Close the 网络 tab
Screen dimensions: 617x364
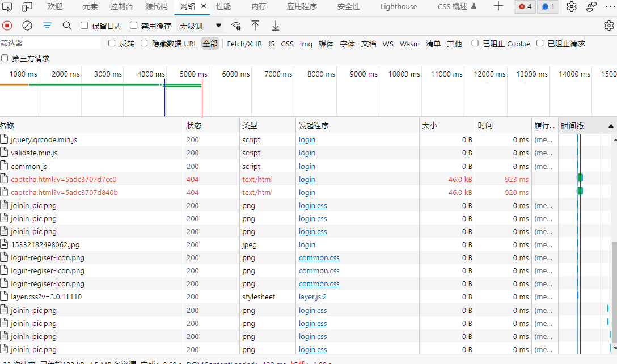pos(204,6)
